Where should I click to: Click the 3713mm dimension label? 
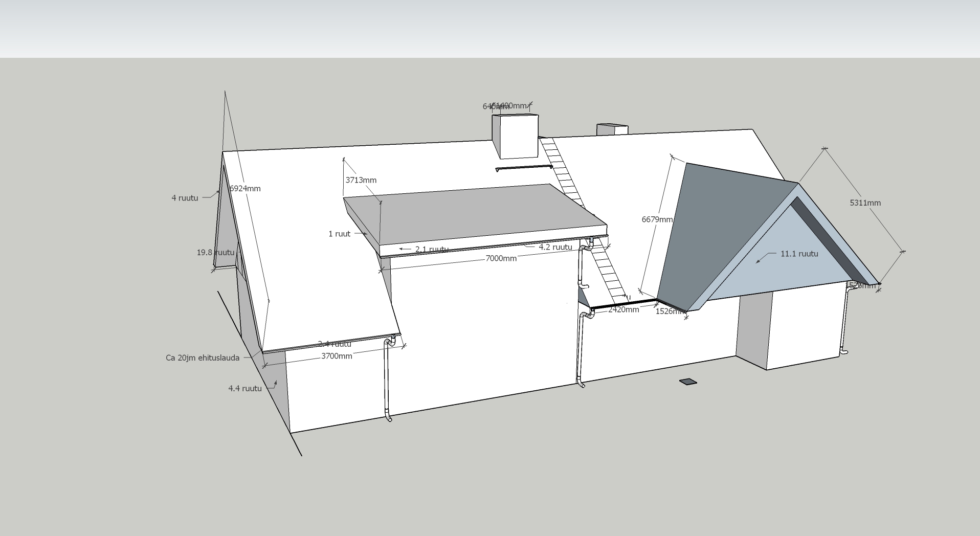coord(361,180)
